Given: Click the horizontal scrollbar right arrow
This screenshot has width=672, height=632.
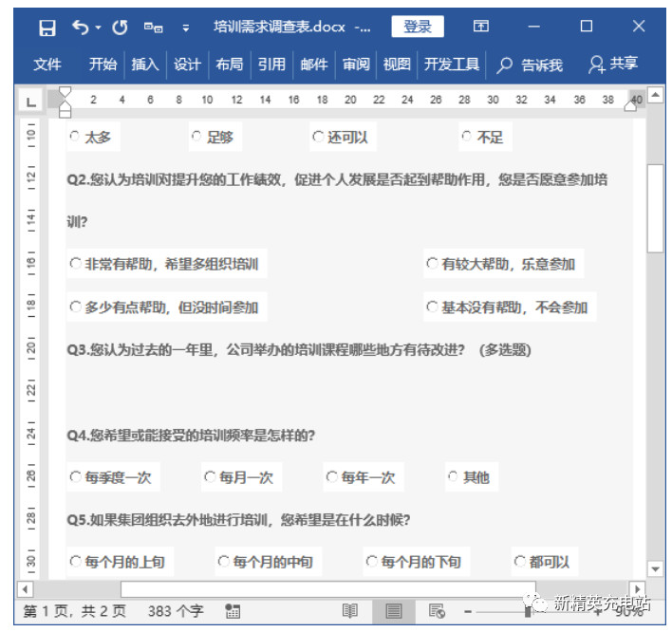Looking at the screenshot, I should click(x=637, y=589).
